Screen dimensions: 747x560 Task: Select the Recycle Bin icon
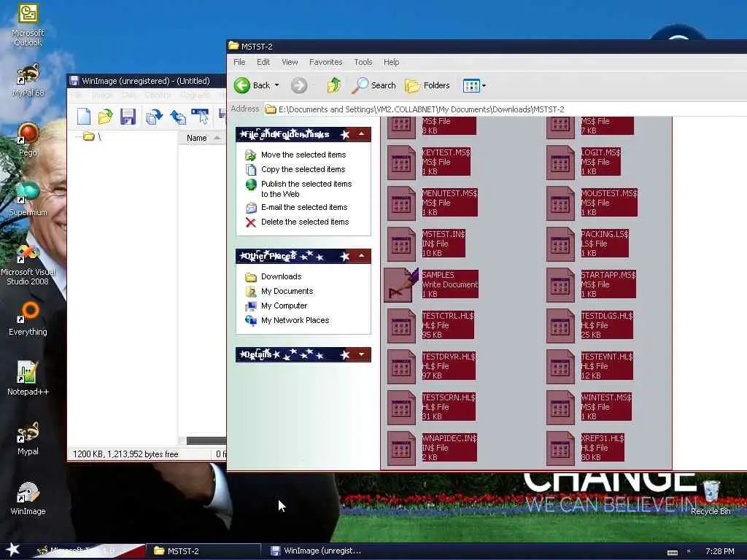pyautogui.click(x=711, y=497)
